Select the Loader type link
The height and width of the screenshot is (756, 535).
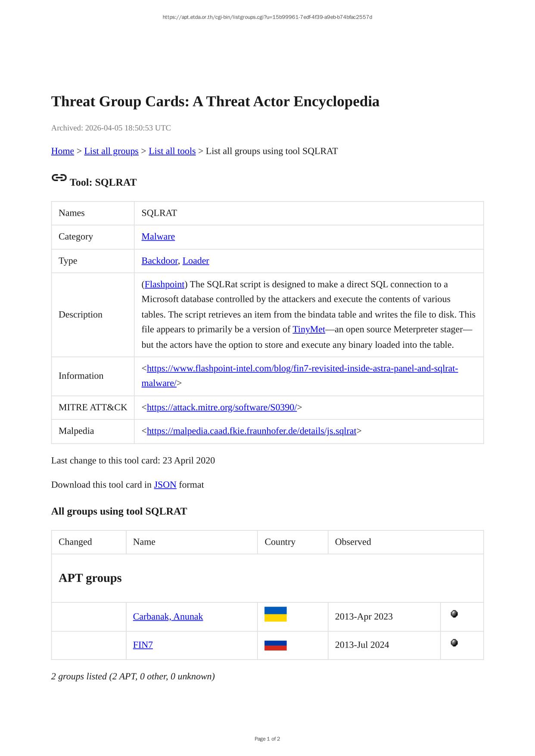196,261
